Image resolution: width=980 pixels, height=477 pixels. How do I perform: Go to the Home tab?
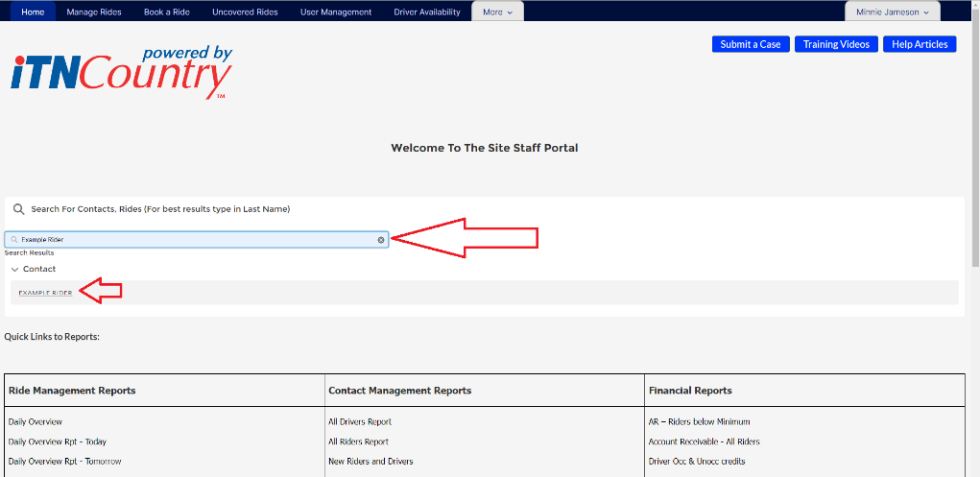point(33,12)
